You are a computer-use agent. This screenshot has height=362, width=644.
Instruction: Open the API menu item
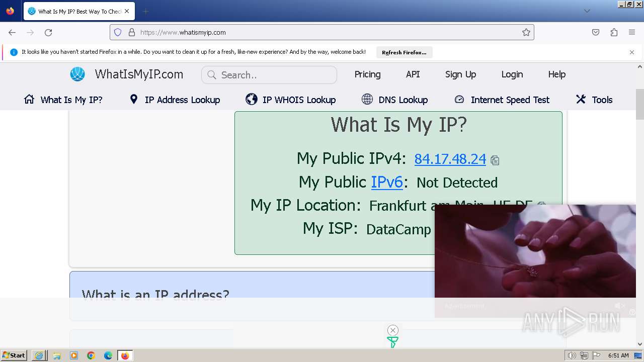[x=413, y=74]
